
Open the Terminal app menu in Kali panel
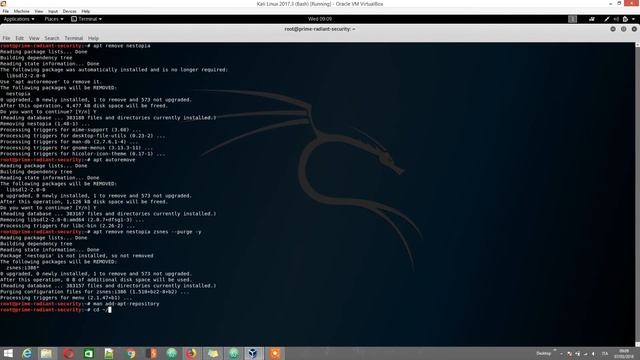pyautogui.click(x=87, y=19)
